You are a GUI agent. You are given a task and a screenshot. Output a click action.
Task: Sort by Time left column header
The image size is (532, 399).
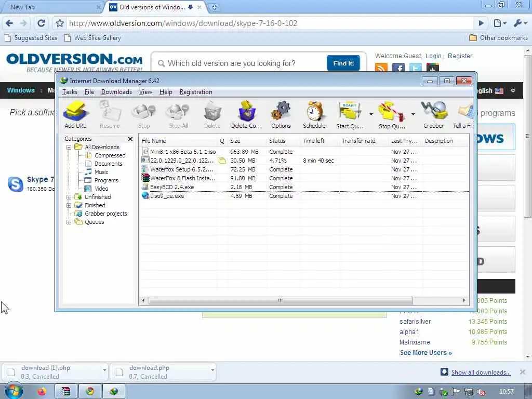click(320, 141)
